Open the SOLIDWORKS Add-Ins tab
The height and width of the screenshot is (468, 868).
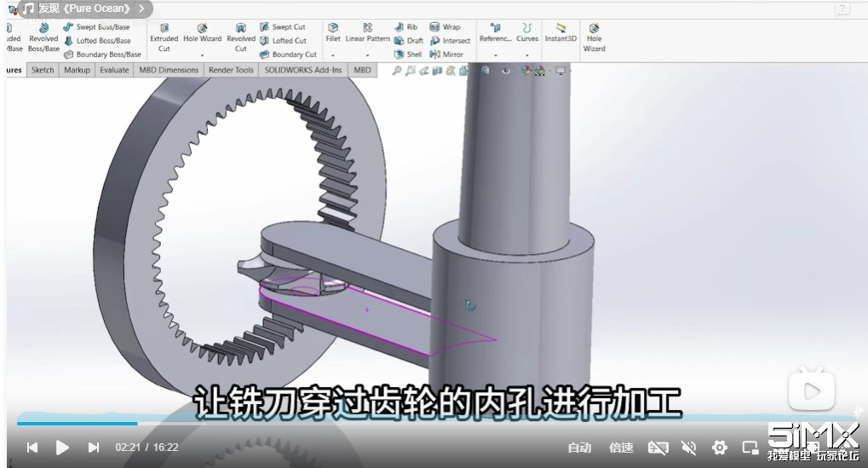[x=302, y=71]
